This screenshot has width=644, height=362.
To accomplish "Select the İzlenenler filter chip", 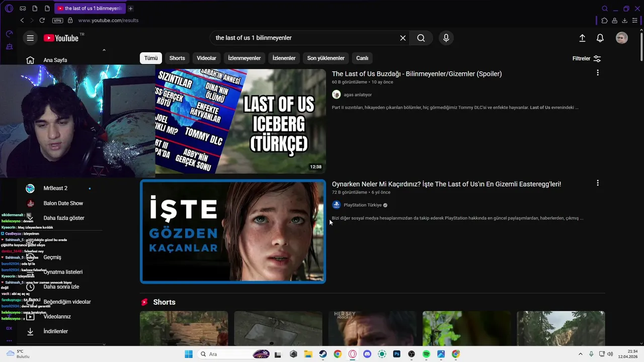I will [x=284, y=58].
